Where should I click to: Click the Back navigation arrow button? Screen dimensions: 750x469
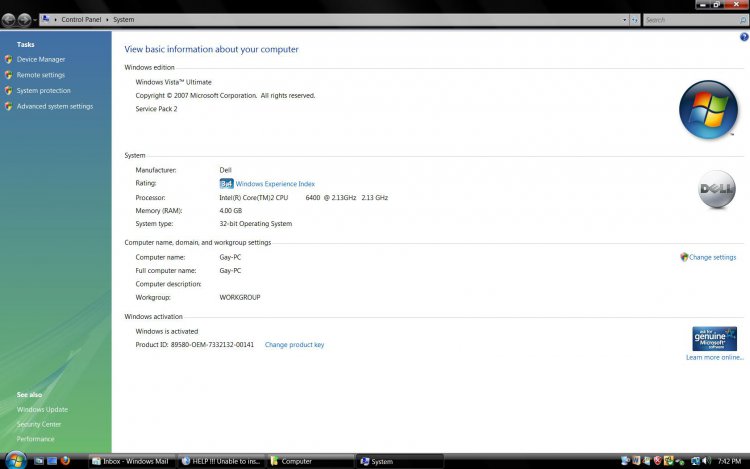(9, 20)
